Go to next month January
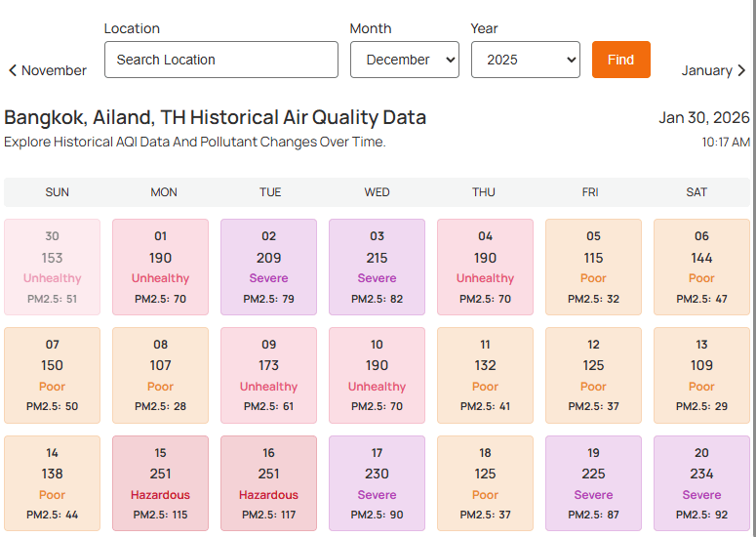The height and width of the screenshot is (537, 756). [713, 70]
